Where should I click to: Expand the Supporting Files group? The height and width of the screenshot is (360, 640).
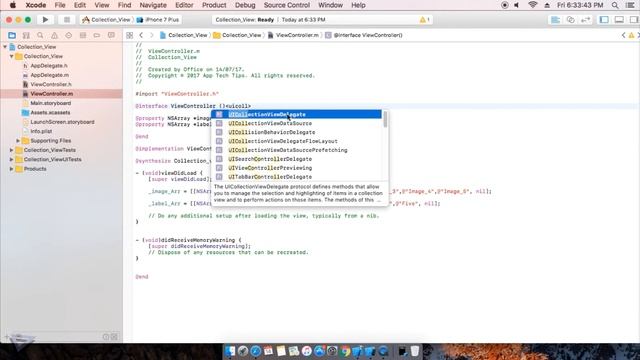18,141
